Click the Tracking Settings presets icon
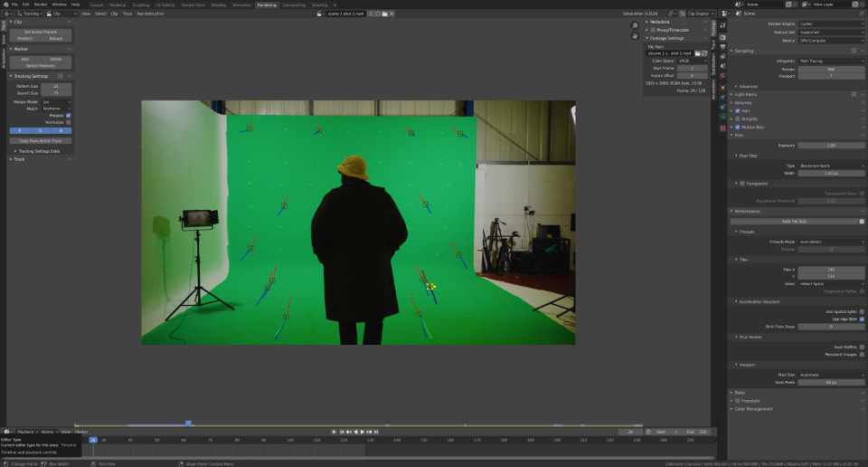Viewport: 868px width, 467px height. [x=61, y=76]
